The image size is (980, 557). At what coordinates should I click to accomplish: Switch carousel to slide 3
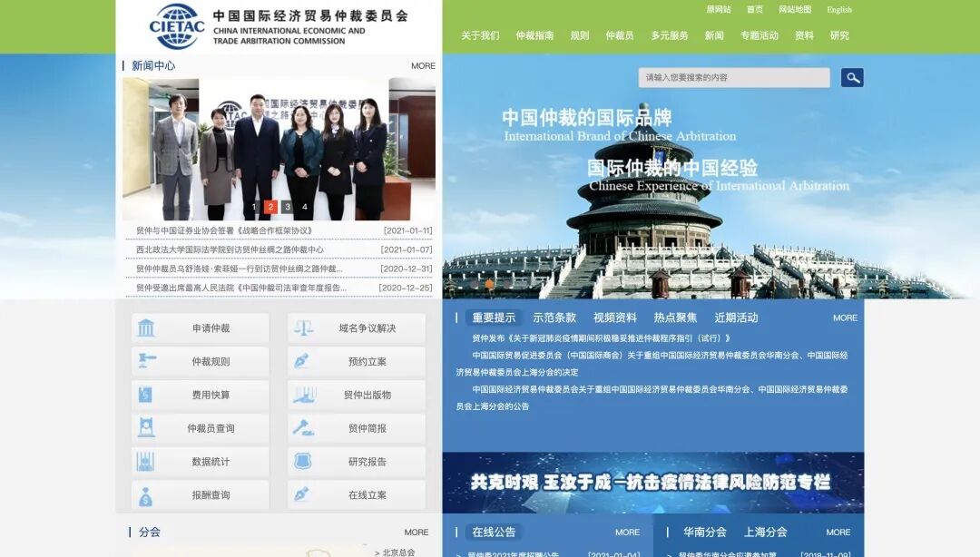tap(288, 207)
